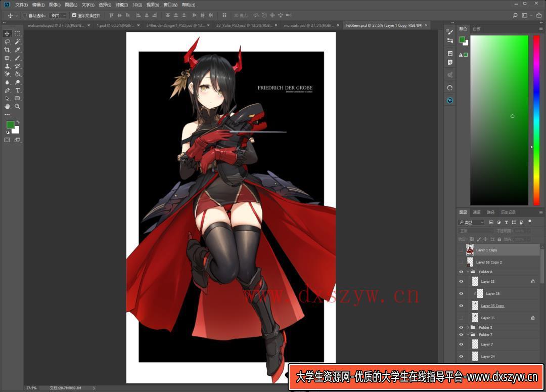The image size is (546, 392).
Task: Select the Clone Stamp tool
Action: [7, 66]
